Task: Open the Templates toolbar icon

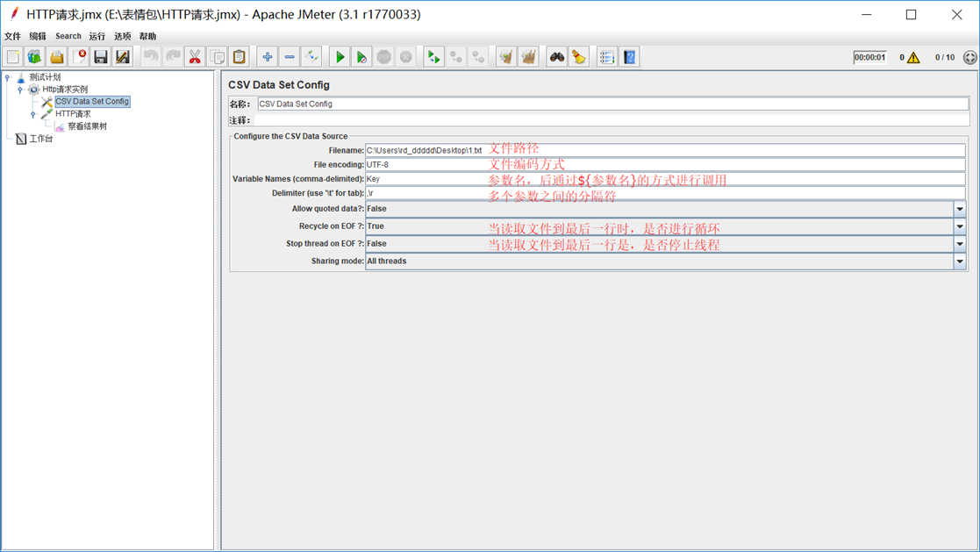Action: 34,57
